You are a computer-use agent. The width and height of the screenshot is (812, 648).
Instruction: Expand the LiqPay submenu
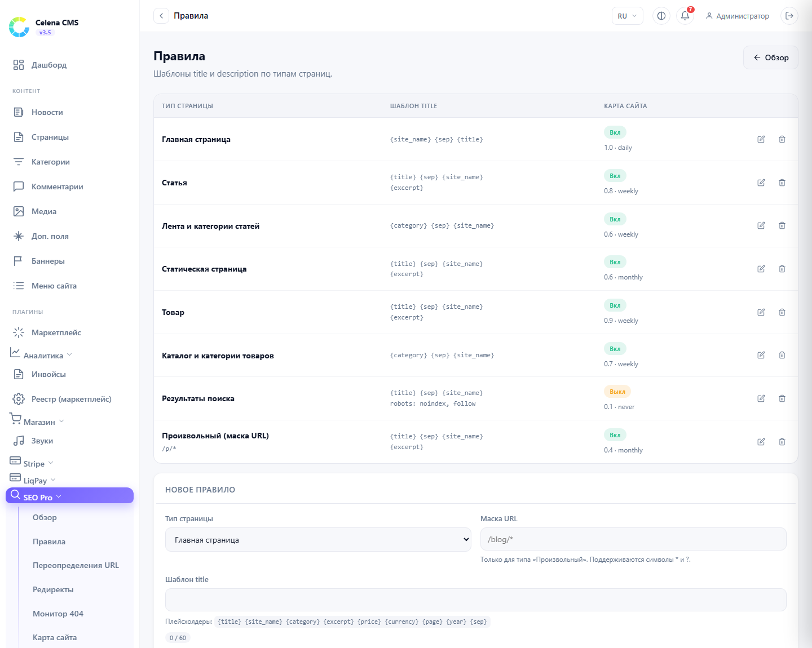(x=70, y=480)
